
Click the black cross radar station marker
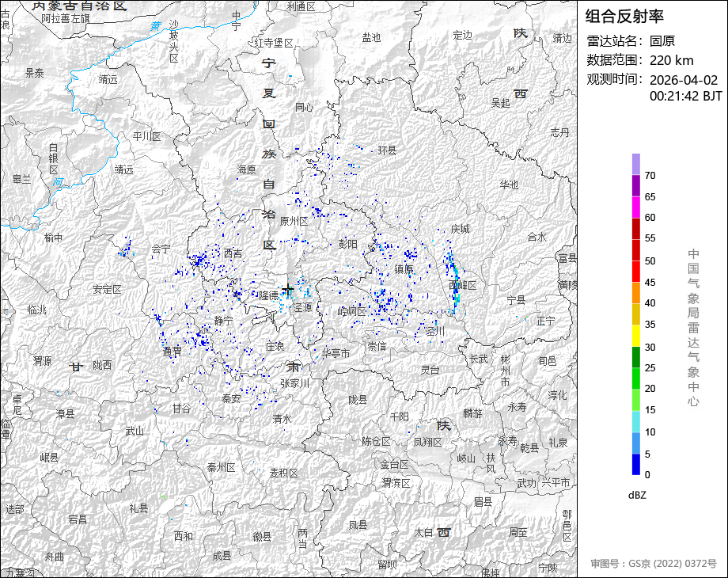point(288,291)
